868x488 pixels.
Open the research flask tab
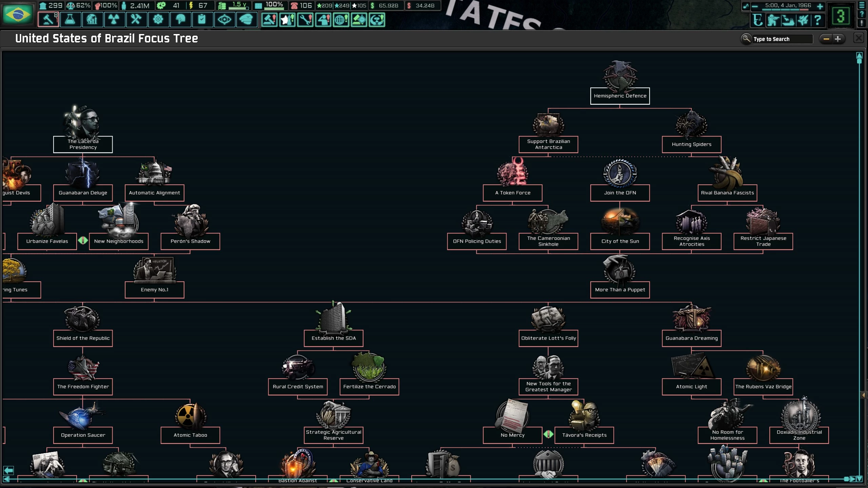(70, 20)
